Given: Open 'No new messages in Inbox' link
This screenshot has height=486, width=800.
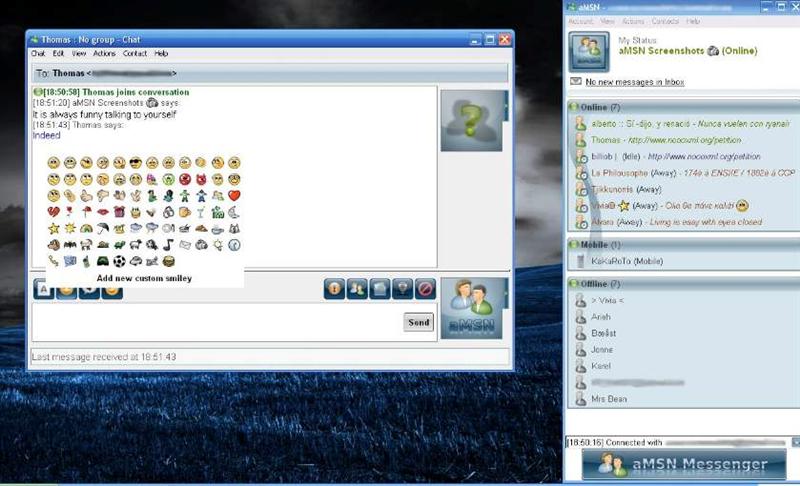Looking at the screenshot, I should (x=635, y=82).
